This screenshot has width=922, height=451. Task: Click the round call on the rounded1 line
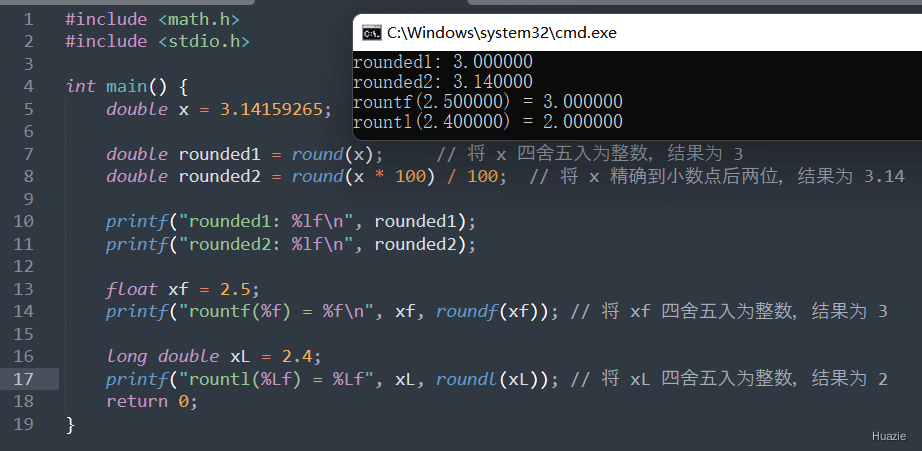318,154
